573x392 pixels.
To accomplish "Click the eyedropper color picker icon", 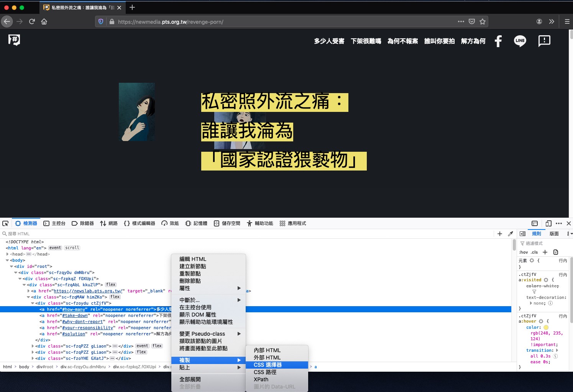I will tap(511, 234).
